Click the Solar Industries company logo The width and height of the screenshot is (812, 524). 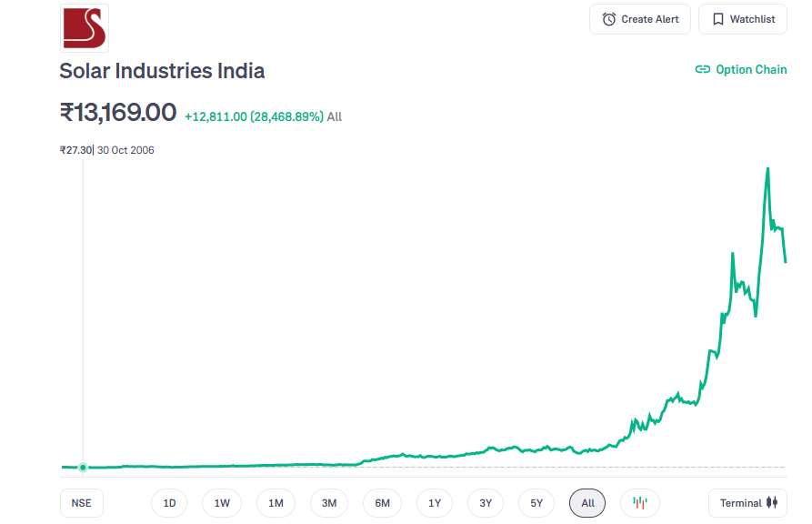(84, 27)
